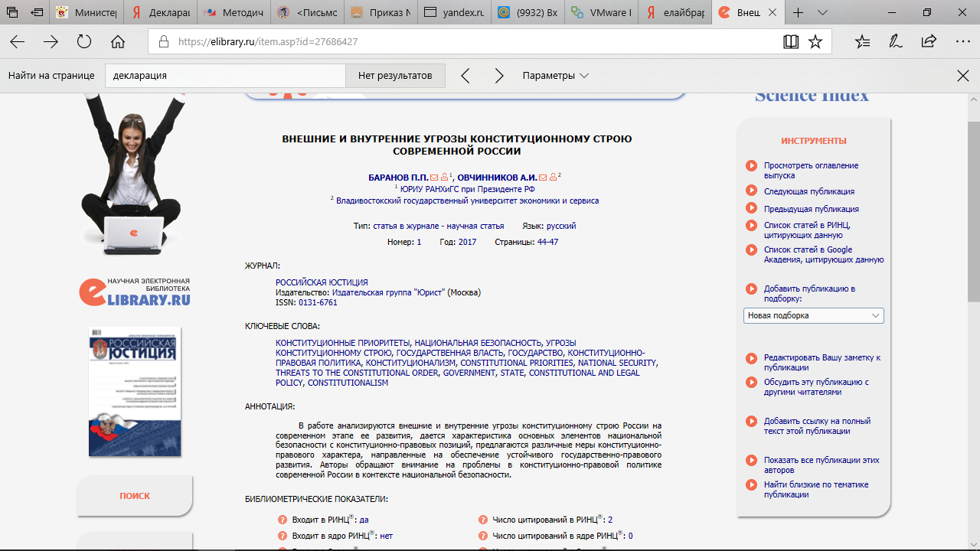The height and width of the screenshot is (551, 980).
Task: Click the Add notes pen icon
Action: [895, 42]
